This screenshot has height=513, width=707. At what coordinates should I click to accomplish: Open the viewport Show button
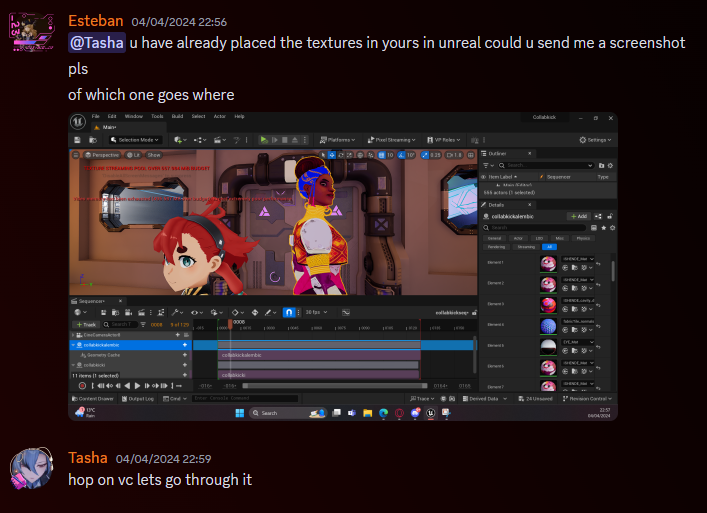click(x=154, y=155)
